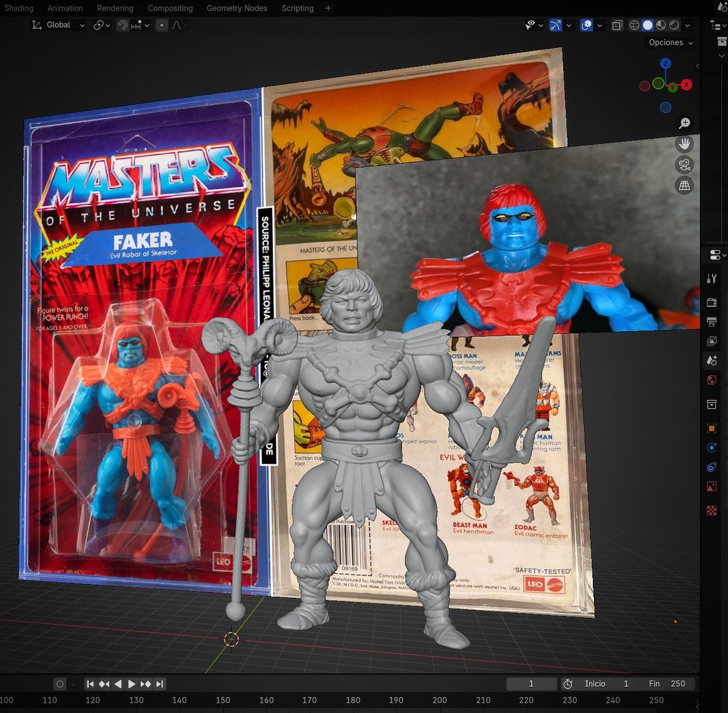Open the Rendering workspace tab
This screenshot has height=713, width=728.
[x=115, y=8]
